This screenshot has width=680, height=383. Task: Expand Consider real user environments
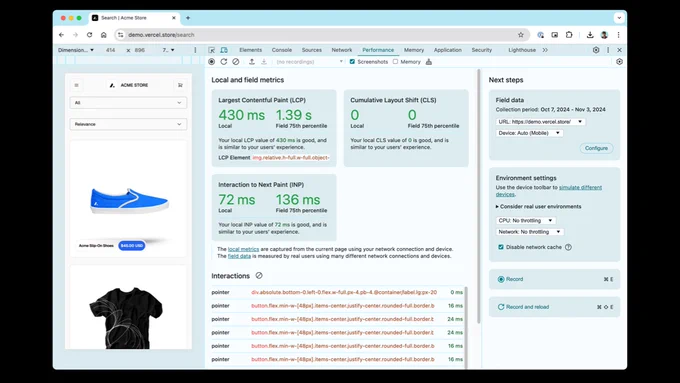539,206
